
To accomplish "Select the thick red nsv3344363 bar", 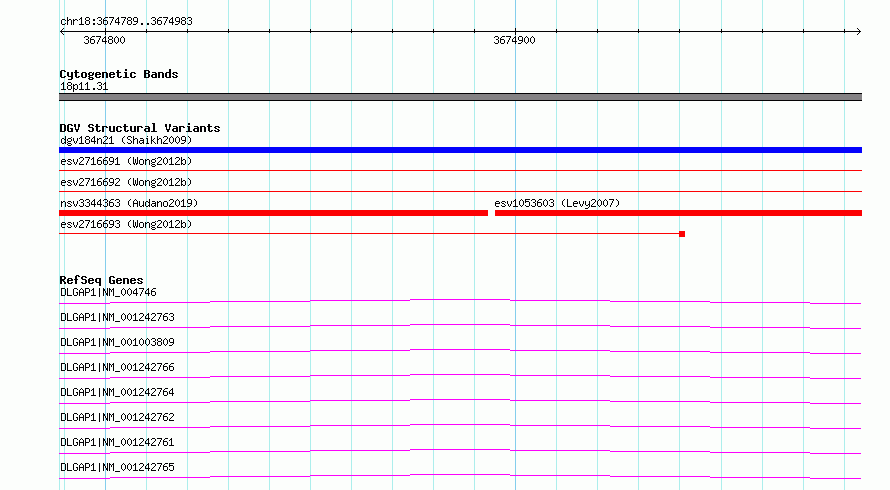I will coord(274,213).
